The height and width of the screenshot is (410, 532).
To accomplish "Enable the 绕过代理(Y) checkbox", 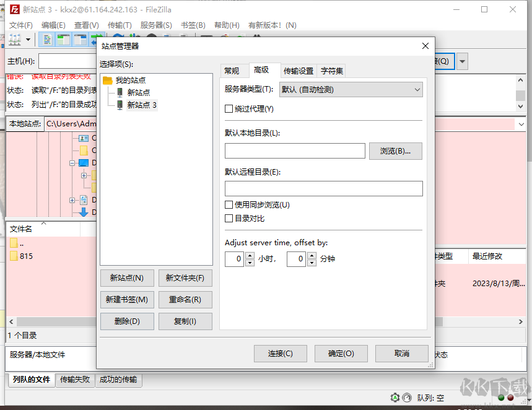I will [x=229, y=108].
